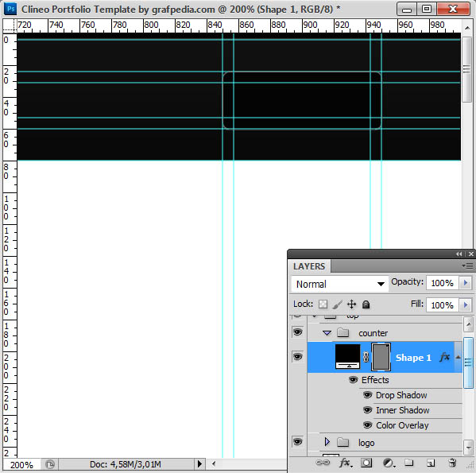This screenshot has height=473, width=476.
Task: Open the Fill slider arrow
Action: coord(466,304)
